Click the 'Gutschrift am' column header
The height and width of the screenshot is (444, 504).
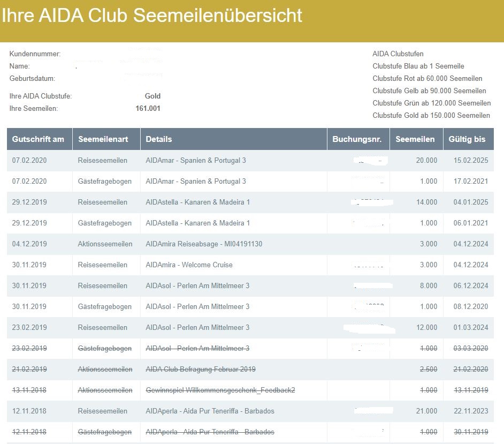tap(38, 139)
